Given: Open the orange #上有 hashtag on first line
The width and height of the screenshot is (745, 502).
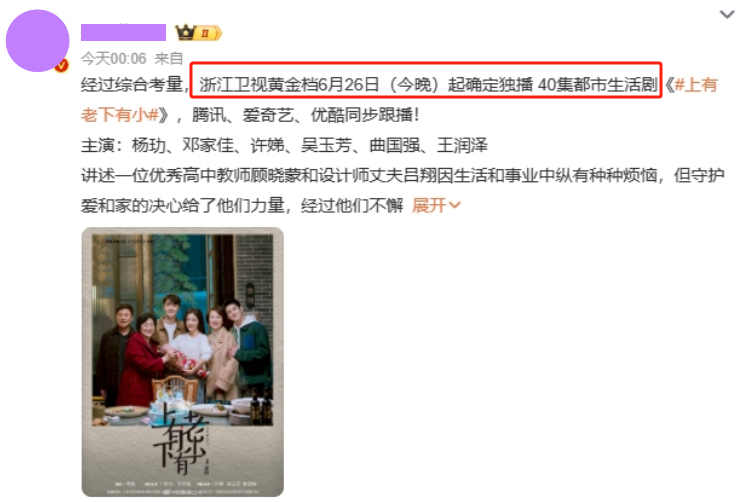Looking at the screenshot, I should pyautogui.click(x=696, y=85).
